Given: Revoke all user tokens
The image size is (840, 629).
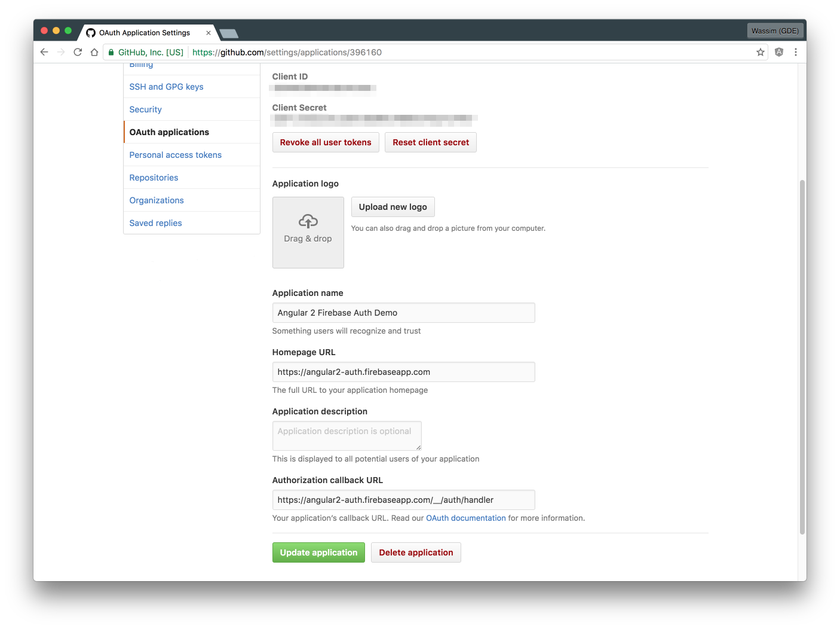Looking at the screenshot, I should [326, 142].
